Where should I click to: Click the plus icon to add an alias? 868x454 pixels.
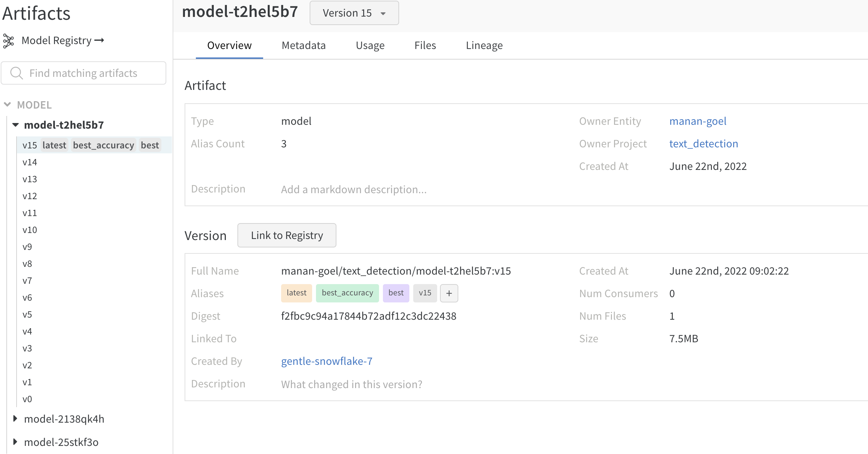point(449,293)
